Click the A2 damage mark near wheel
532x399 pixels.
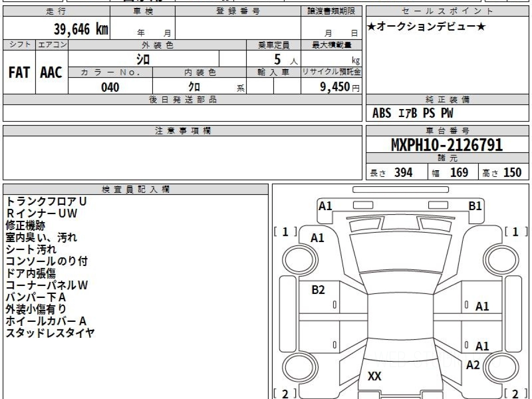pos(473,365)
